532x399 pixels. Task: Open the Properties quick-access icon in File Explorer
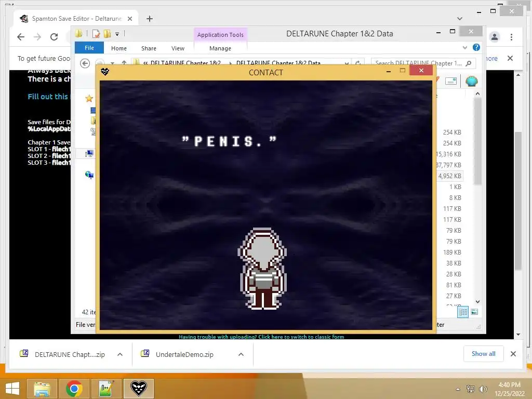click(x=96, y=34)
